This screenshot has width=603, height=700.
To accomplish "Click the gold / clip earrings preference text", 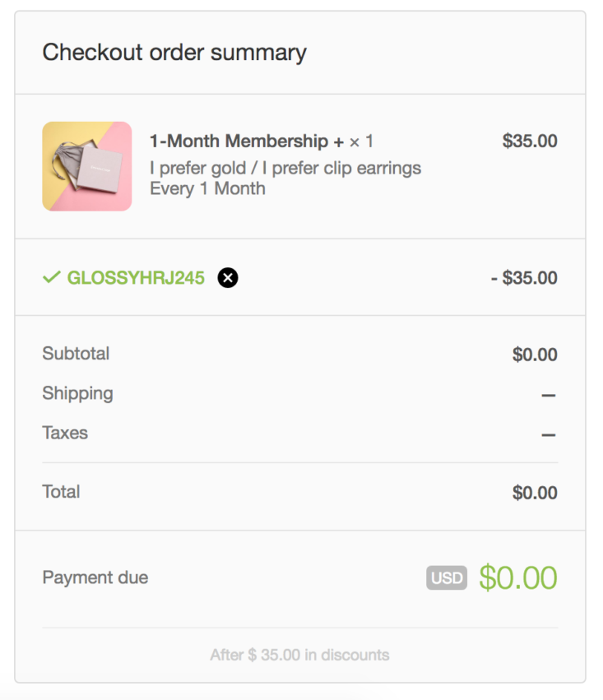I will pyautogui.click(x=285, y=169).
